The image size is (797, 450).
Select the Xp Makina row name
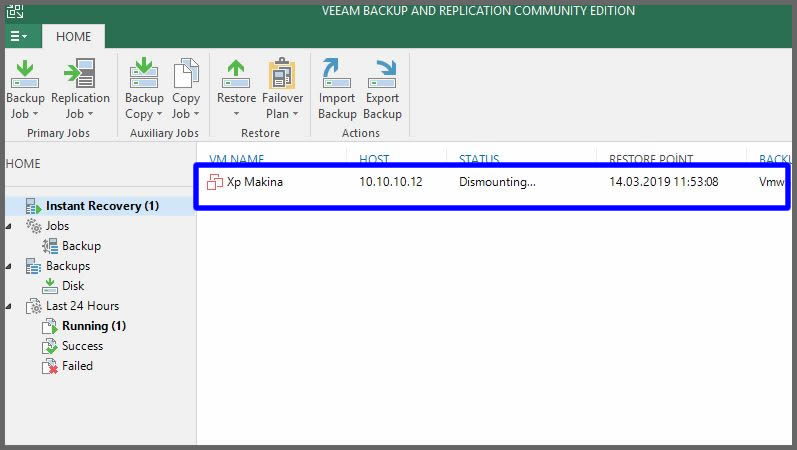coord(255,182)
